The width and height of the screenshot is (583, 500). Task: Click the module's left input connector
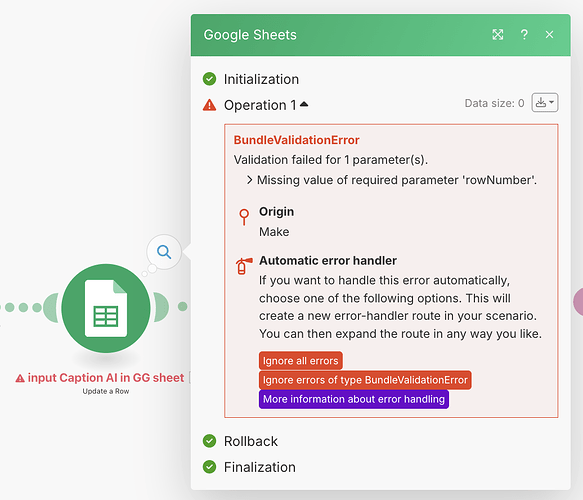51,307
